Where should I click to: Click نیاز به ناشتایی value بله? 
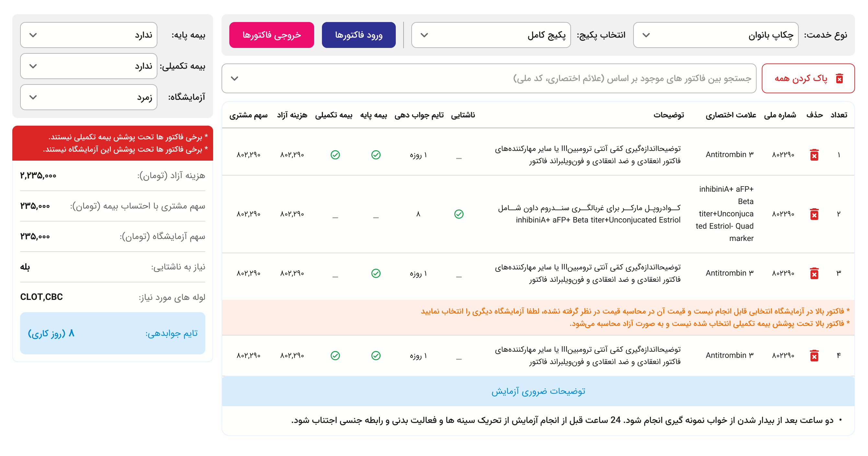[25, 267]
